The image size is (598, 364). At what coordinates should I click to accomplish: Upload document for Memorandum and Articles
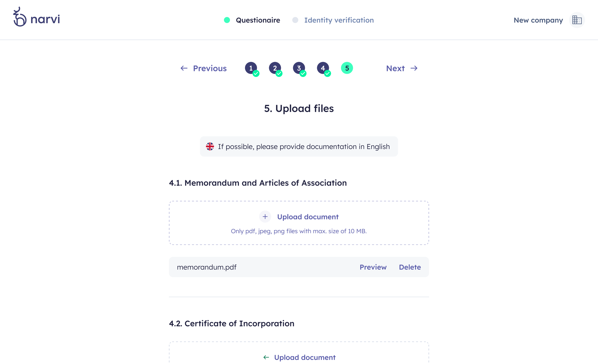pos(308,217)
